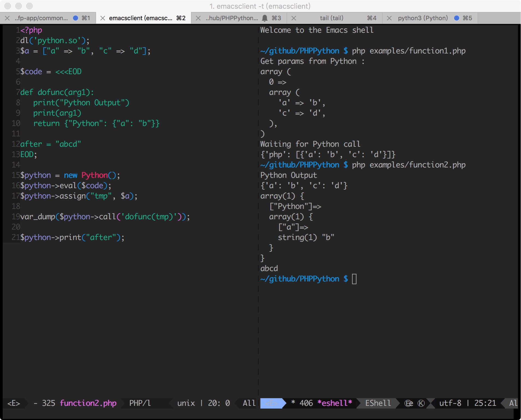Screen dimensions: 521x420
Task: Toggle the circled K minor-mode indicator
Action: tap(421, 403)
